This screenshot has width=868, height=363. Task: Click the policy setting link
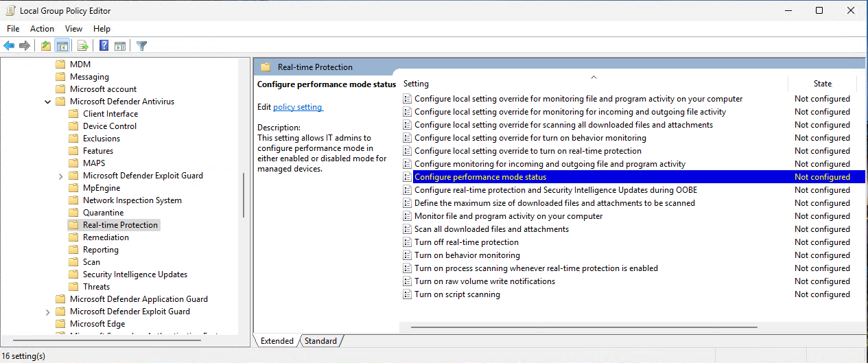click(x=298, y=107)
